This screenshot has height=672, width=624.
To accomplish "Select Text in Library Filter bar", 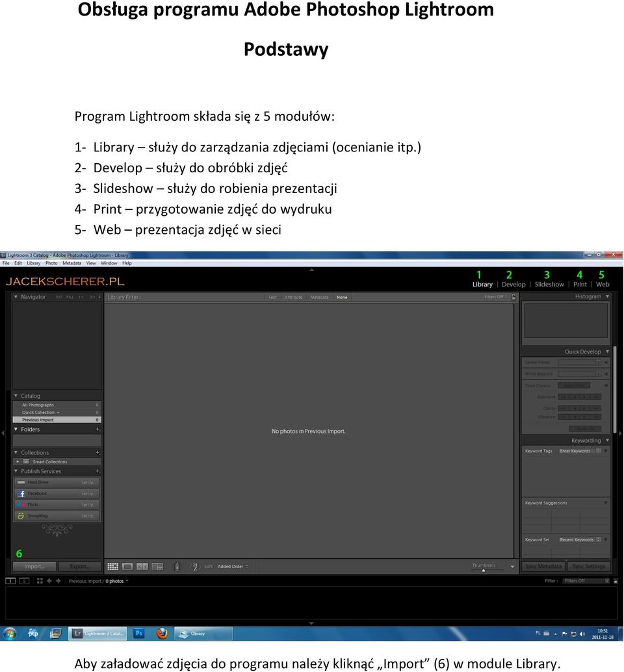I will [272, 297].
